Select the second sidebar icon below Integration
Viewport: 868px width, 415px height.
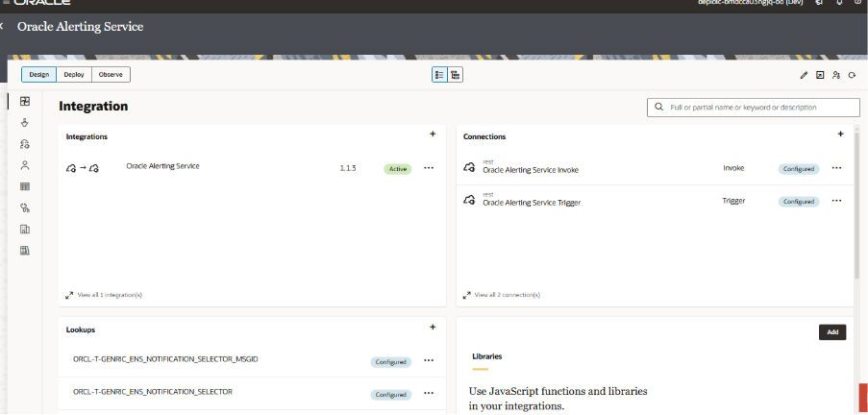[24, 123]
